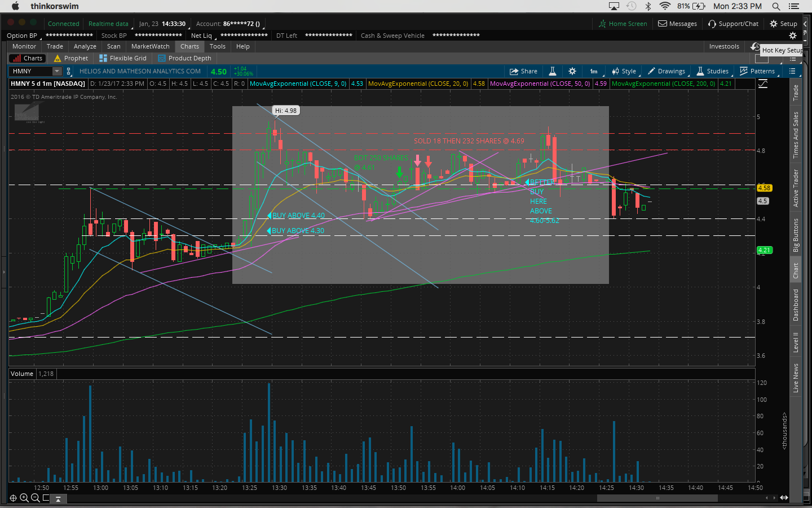
Task: Open the macOS Notification Center icon
Action: 794,6
